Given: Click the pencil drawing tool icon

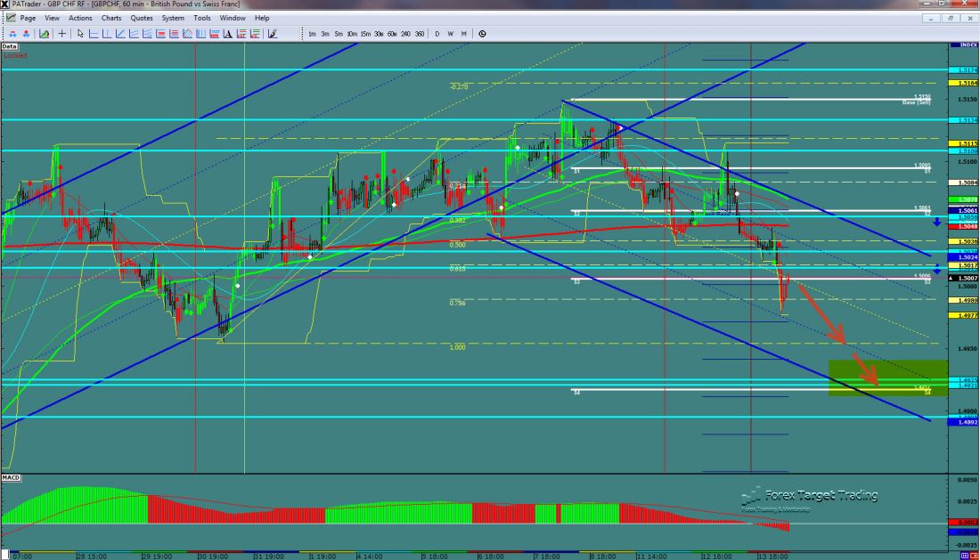Looking at the screenshot, I should 272,34.
